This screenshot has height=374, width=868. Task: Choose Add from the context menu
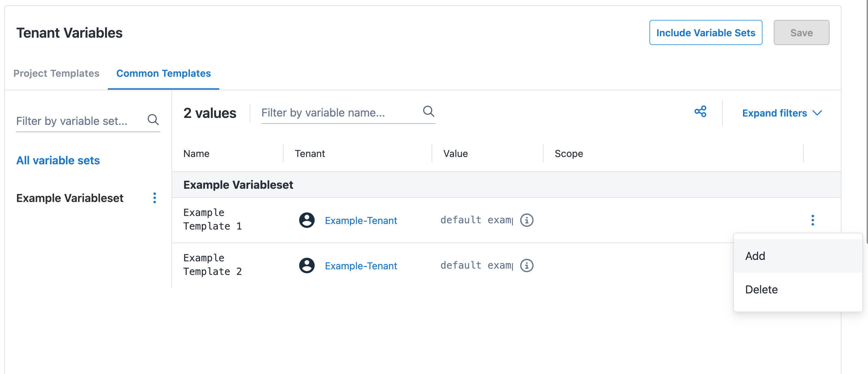click(755, 256)
